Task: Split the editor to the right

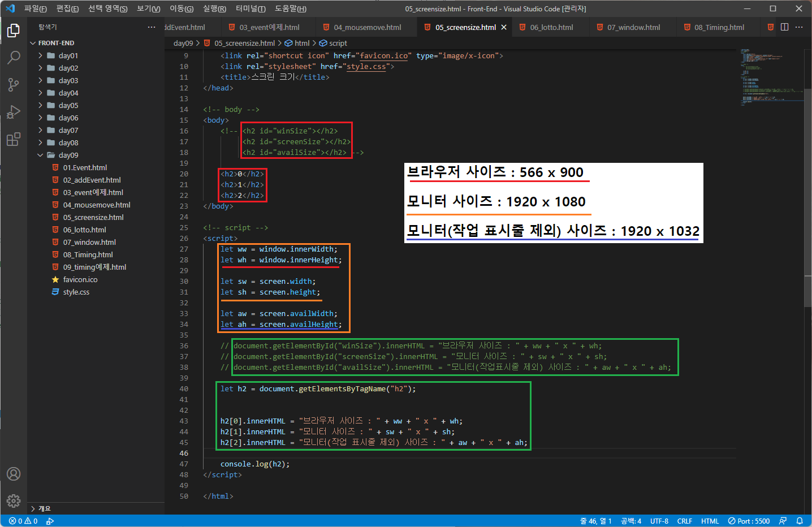Action: tap(785, 27)
